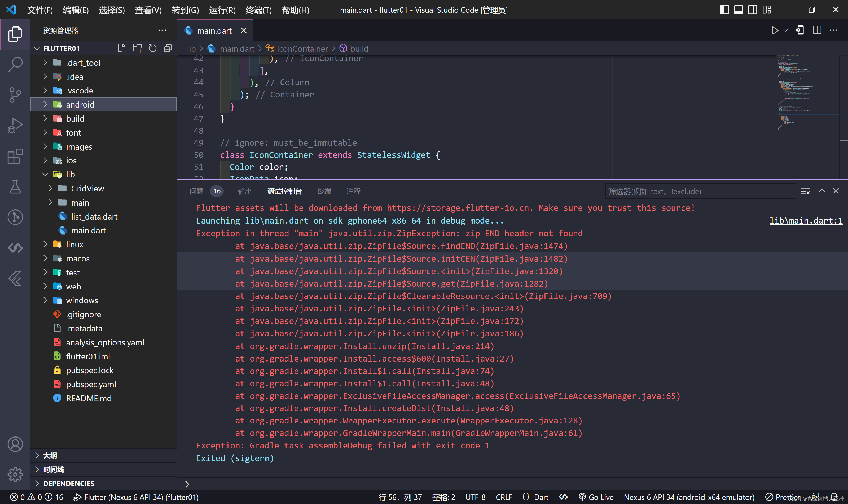The image size is (848, 504).
Task: Click split editor right icon
Action: [817, 30]
